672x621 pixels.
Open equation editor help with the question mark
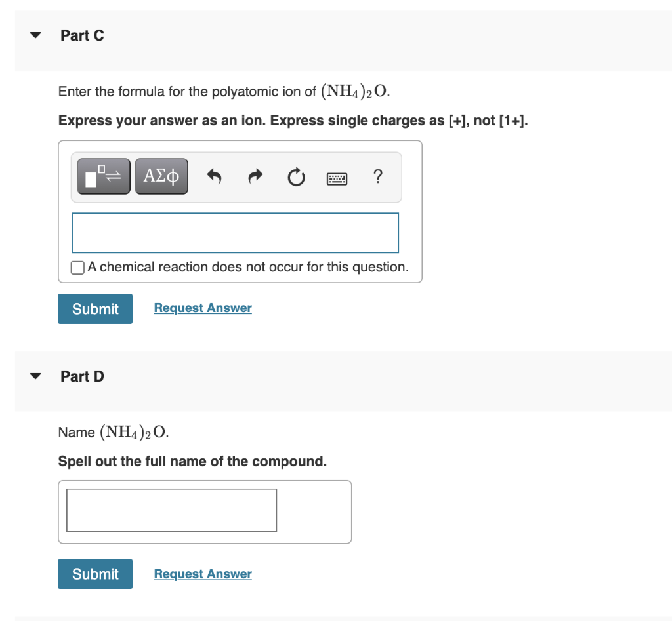[377, 177]
